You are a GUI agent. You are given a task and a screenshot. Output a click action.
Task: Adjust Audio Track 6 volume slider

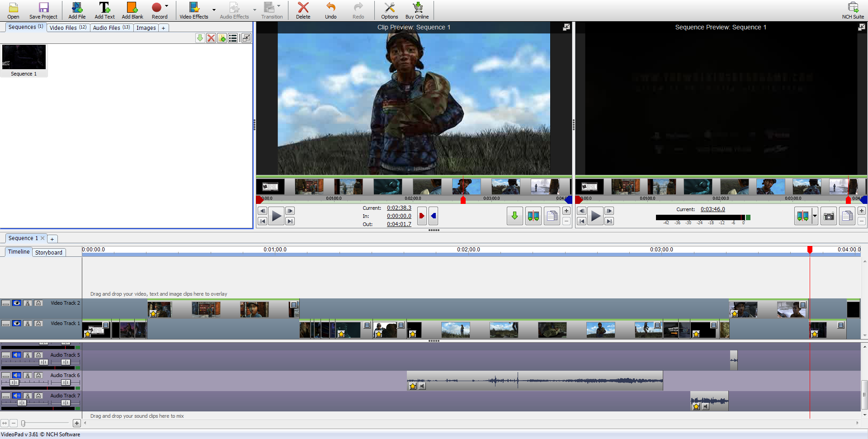(14, 382)
